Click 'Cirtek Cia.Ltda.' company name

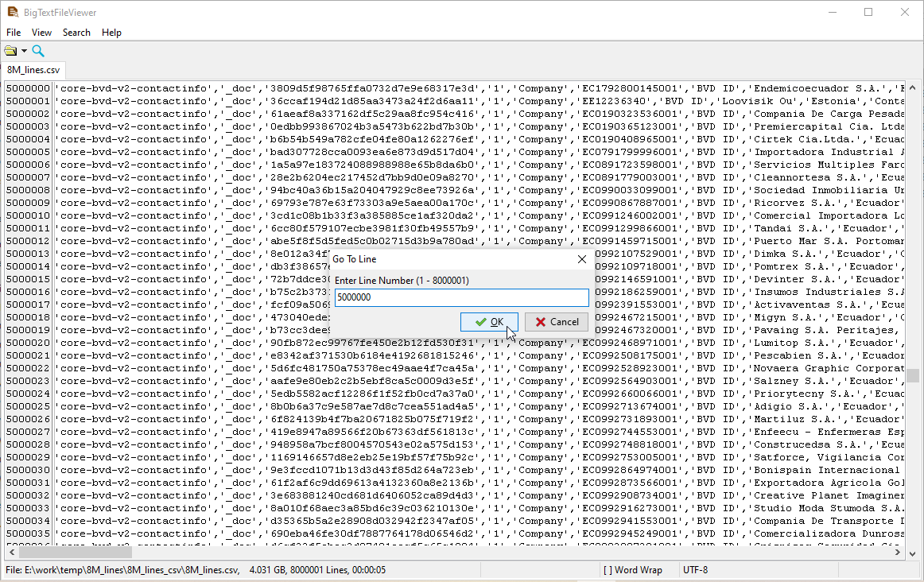click(x=805, y=140)
